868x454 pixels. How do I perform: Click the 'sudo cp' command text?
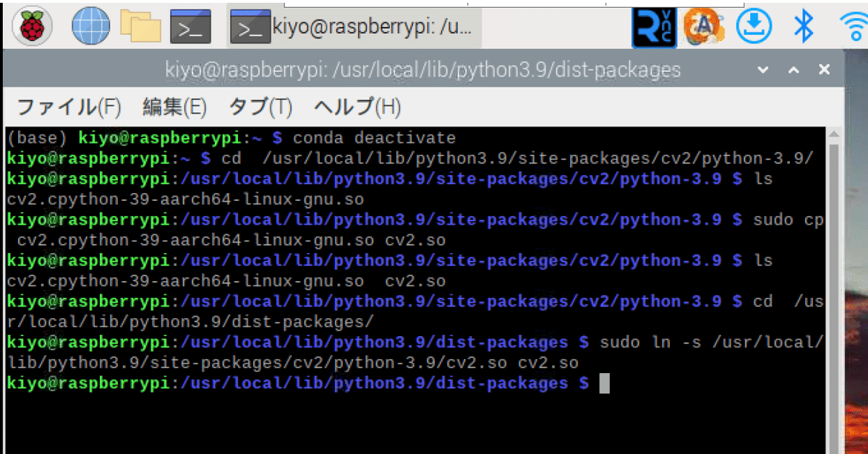pyautogui.click(x=788, y=219)
